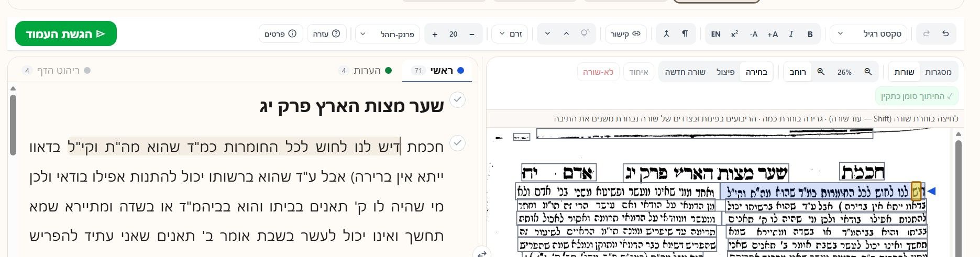This screenshot has height=257, width=980.
Task: Toggle bold formatting with B
Action: pos(810,34)
